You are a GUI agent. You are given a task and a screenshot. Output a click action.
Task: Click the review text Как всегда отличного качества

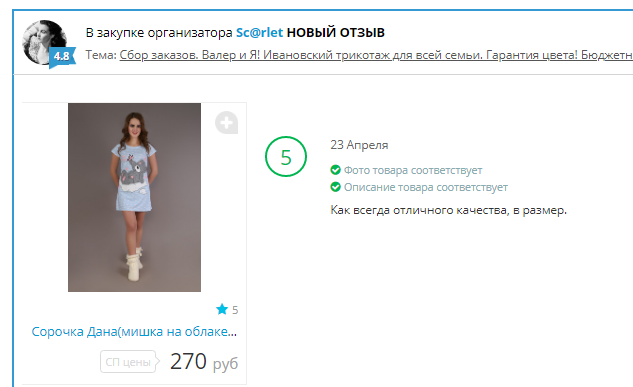coord(419,210)
